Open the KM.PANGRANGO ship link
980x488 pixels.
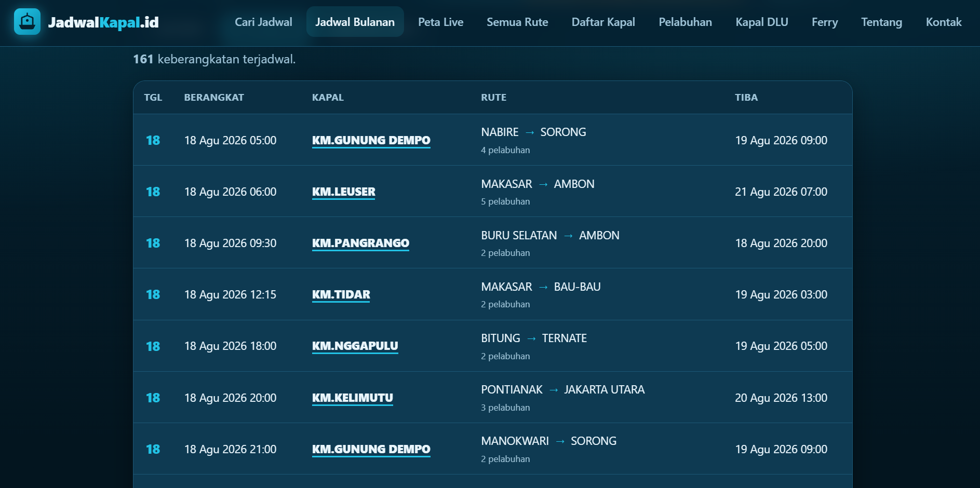tap(360, 243)
